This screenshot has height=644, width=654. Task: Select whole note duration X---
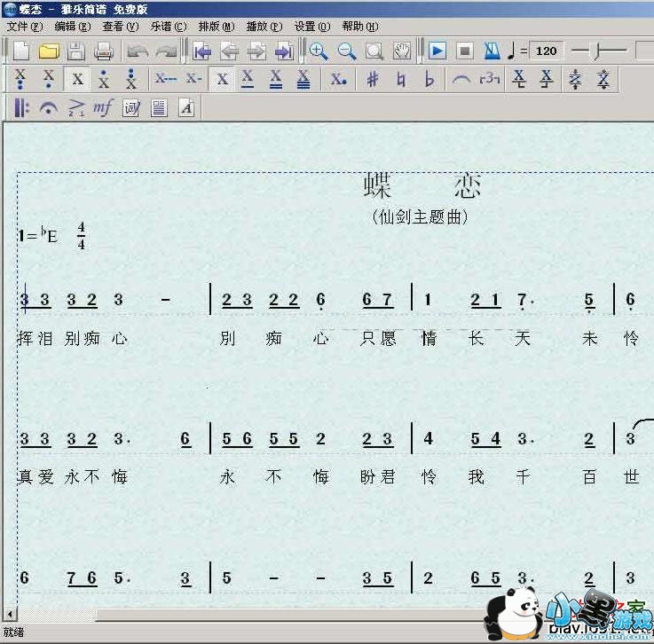(x=166, y=78)
